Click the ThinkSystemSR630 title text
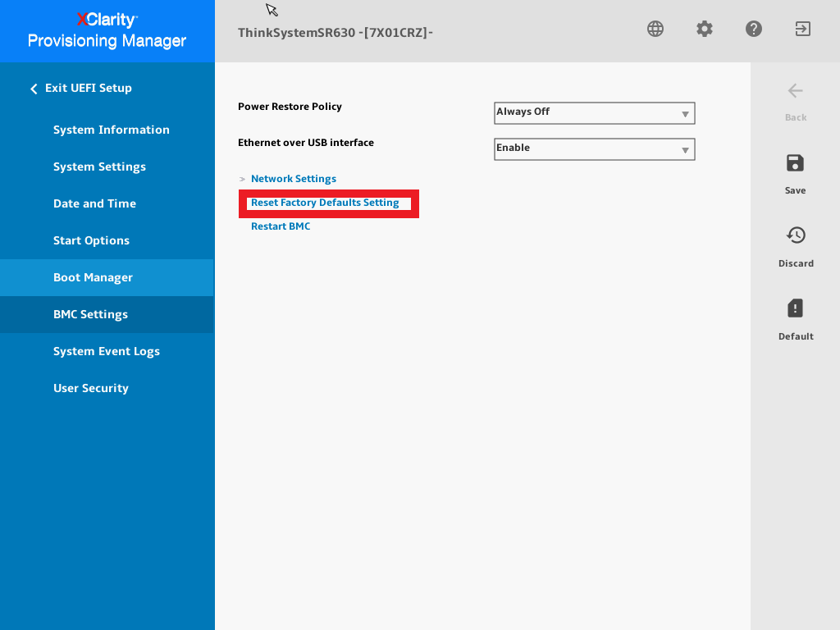840x630 pixels. point(336,33)
